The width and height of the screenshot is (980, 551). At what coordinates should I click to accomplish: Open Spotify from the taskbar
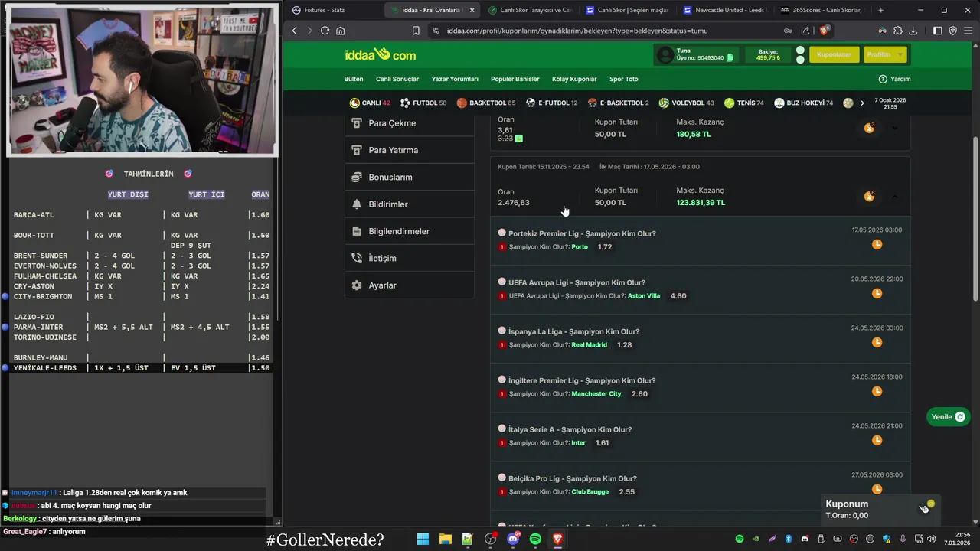[x=535, y=540]
